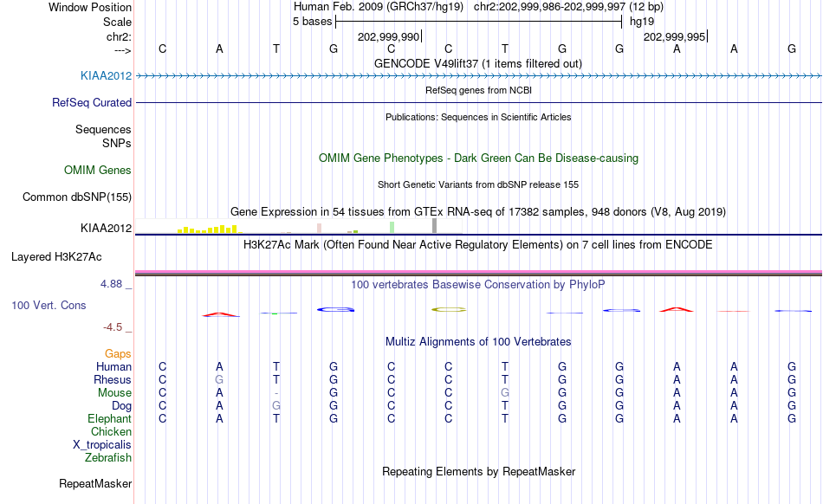The width and height of the screenshot is (823, 504).
Task: Click the gray G in the Mouse row
Action: click(x=505, y=393)
